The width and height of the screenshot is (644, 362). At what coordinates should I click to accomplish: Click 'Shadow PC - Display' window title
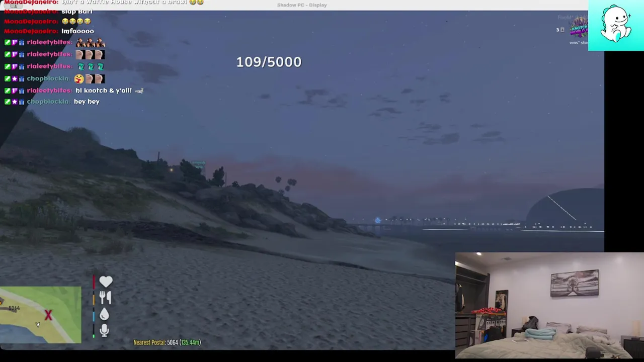click(x=302, y=5)
